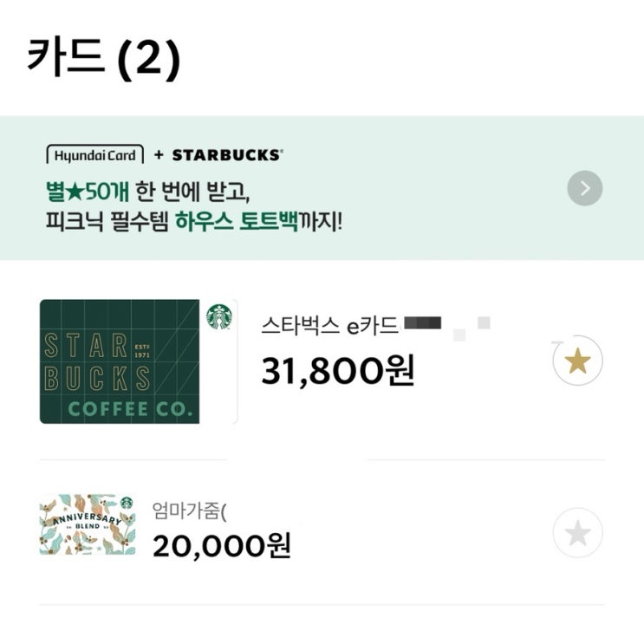The height and width of the screenshot is (644, 644).
Task: Tap the COFFEE CO. text on the green card
Action: tap(130, 408)
